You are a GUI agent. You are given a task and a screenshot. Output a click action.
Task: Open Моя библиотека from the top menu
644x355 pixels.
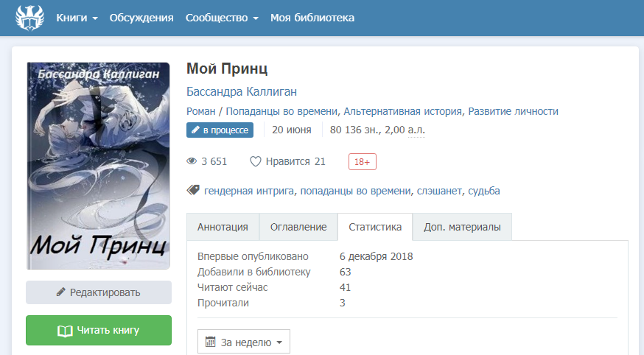pos(312,18)
